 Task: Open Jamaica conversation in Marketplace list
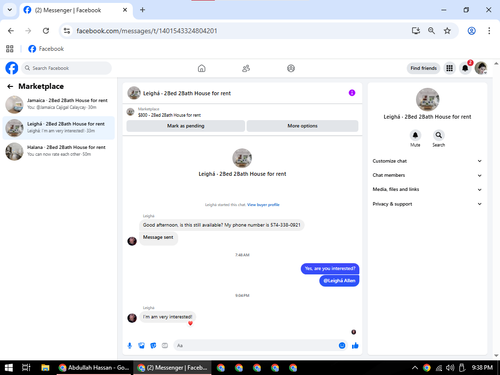coord(59,104)
